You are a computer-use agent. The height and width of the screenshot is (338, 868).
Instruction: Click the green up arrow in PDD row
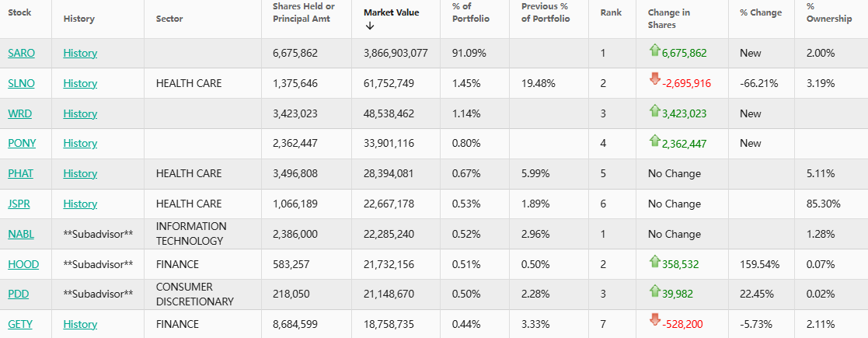pos(654,292)
